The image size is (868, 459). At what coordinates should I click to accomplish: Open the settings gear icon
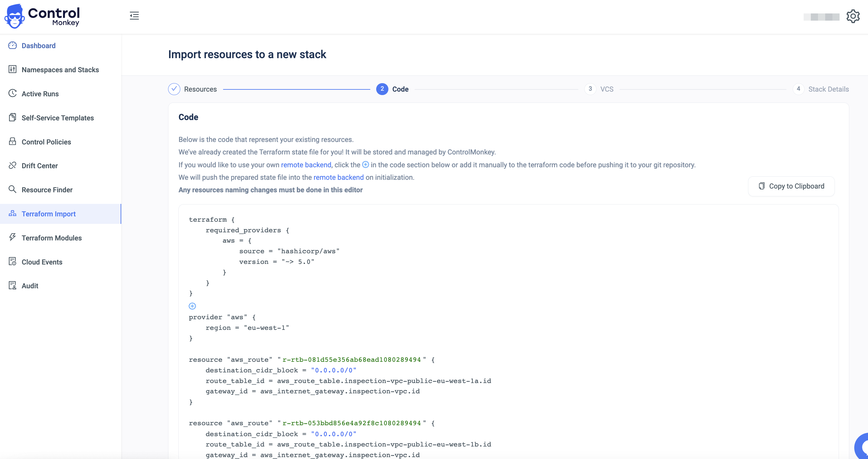click(x=853, y=16)
